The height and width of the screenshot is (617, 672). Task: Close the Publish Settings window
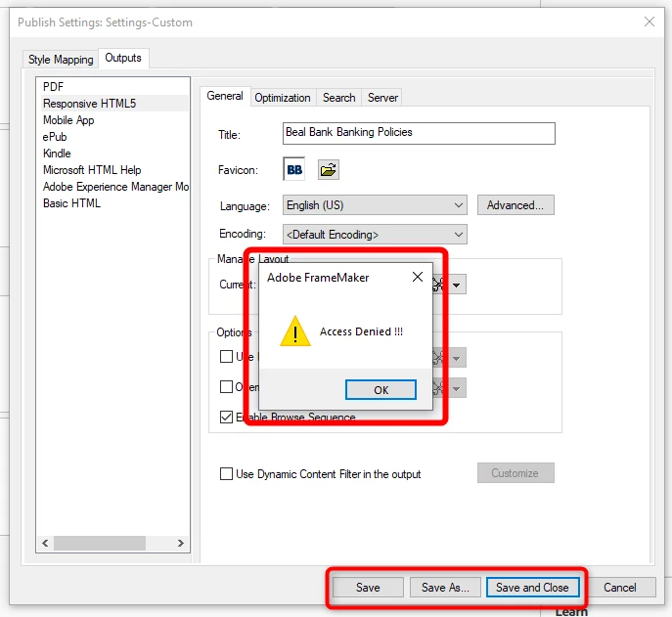(649, 22)
